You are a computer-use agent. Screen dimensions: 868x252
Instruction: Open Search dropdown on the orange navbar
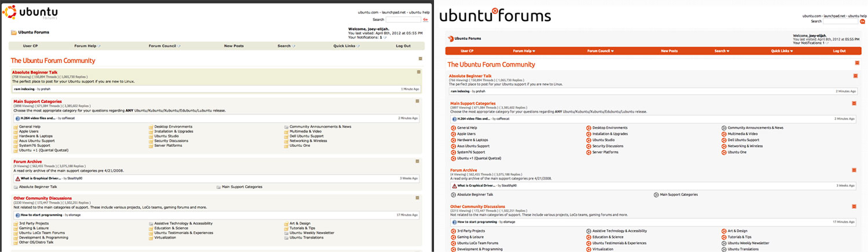click(x=722, y=51)
